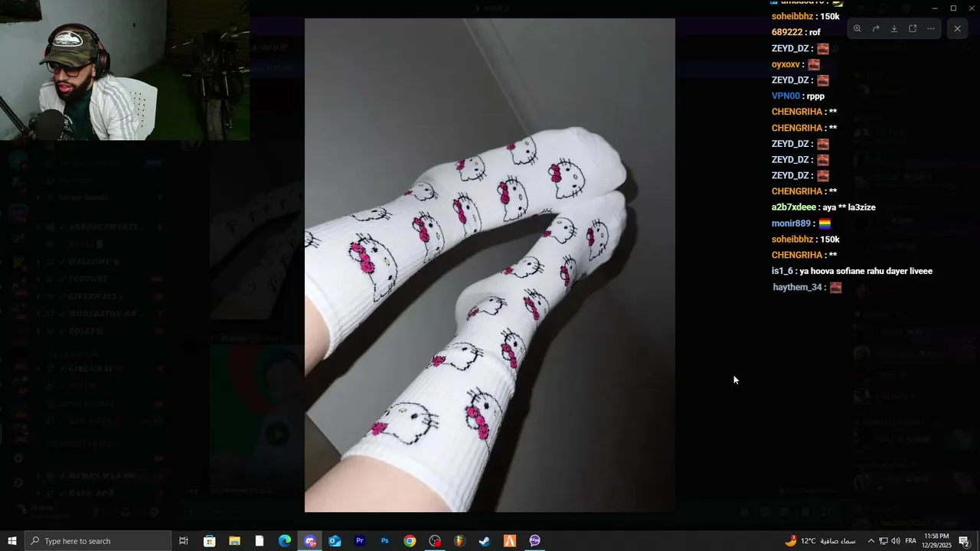Expand the hidden system tray icons chevron

[x=871, y=541]
